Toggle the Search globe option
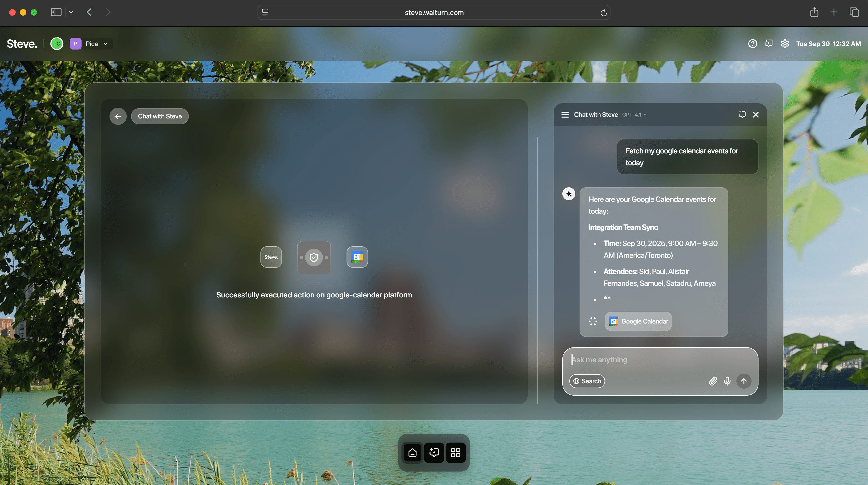This screenshot has width=868, height=485. 587,381
